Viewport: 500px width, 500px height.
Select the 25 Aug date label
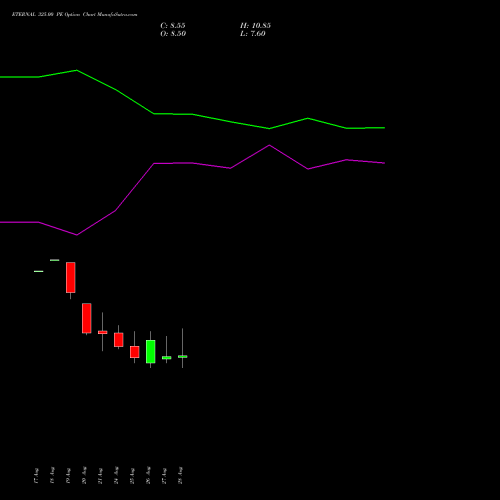[x=132, y=475]
